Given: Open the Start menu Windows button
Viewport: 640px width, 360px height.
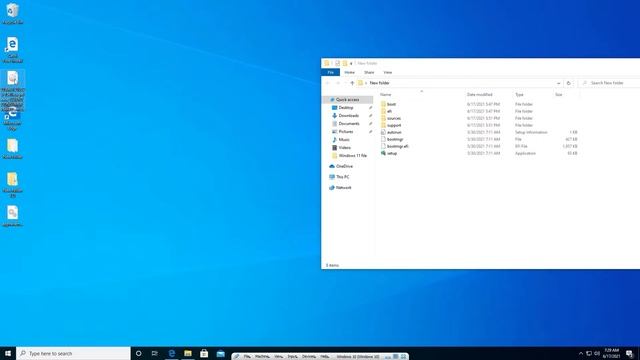Looking at the screenshot, I should (x=8, y=353).
